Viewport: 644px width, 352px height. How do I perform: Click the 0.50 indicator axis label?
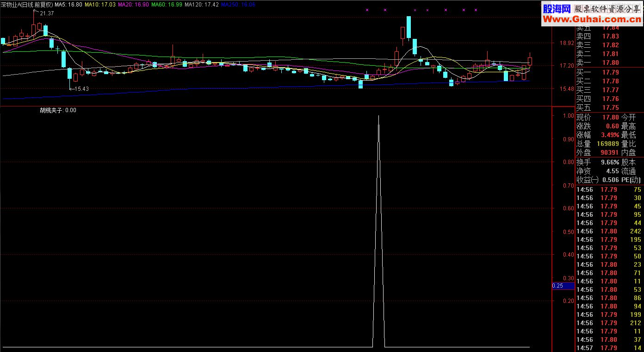pos(568,232)
